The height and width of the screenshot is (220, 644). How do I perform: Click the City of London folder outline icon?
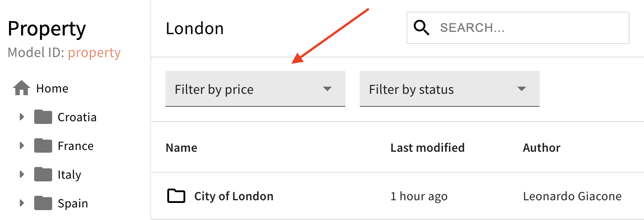[x=176, y=196]
